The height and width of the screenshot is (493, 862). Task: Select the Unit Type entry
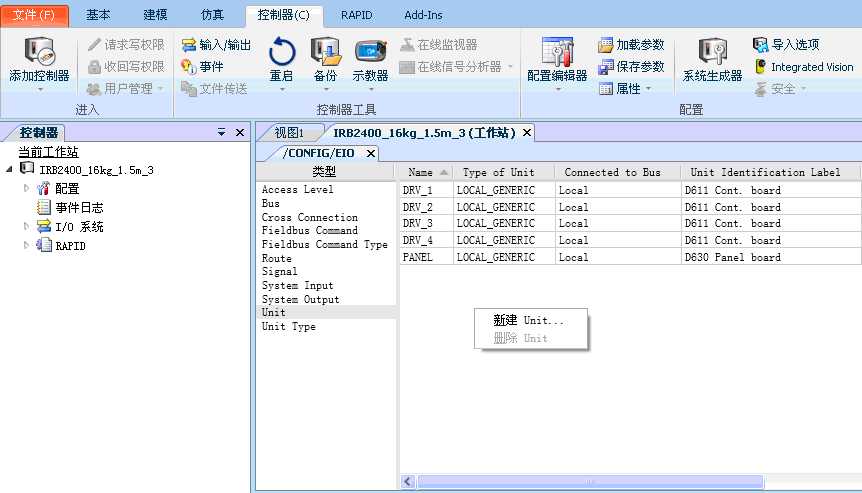[289, 326]
